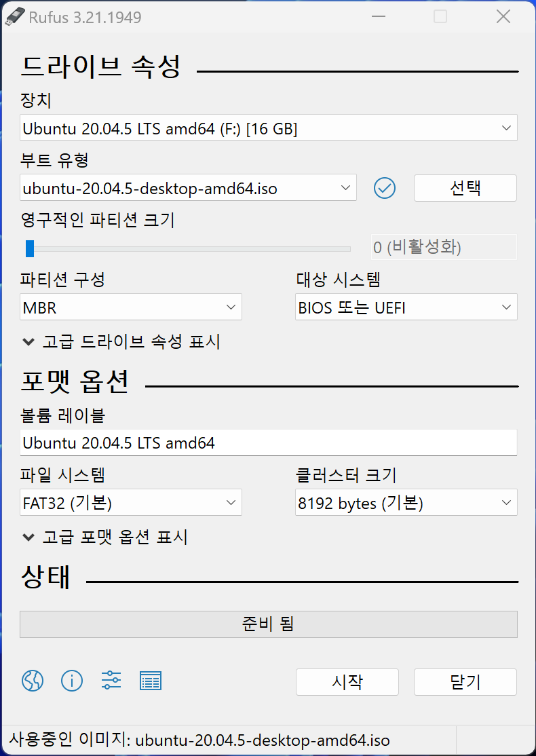Show the log window icon
Screen dimensions: 536x756
coord(151,681)
